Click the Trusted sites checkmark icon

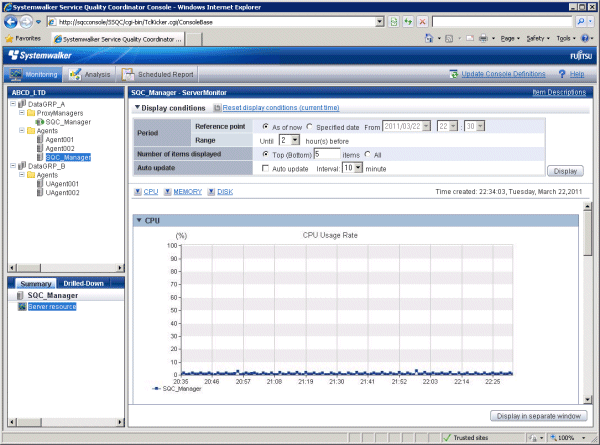click(447, 437)
